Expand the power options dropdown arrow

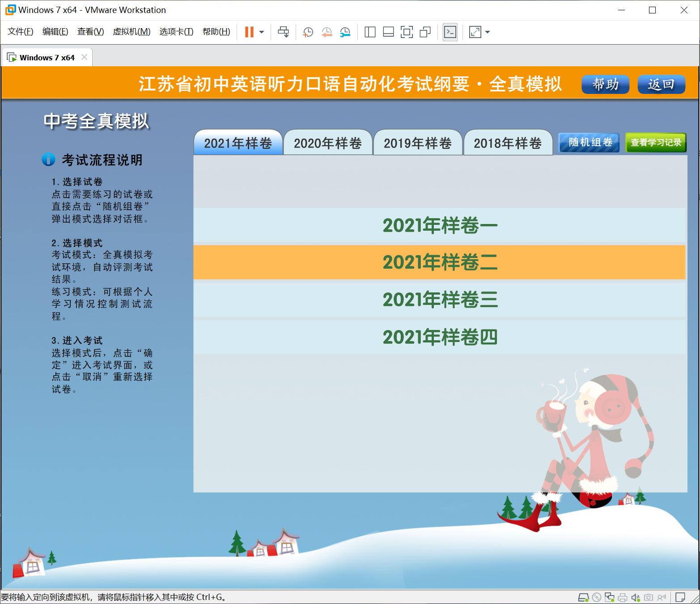click(262, 32)
